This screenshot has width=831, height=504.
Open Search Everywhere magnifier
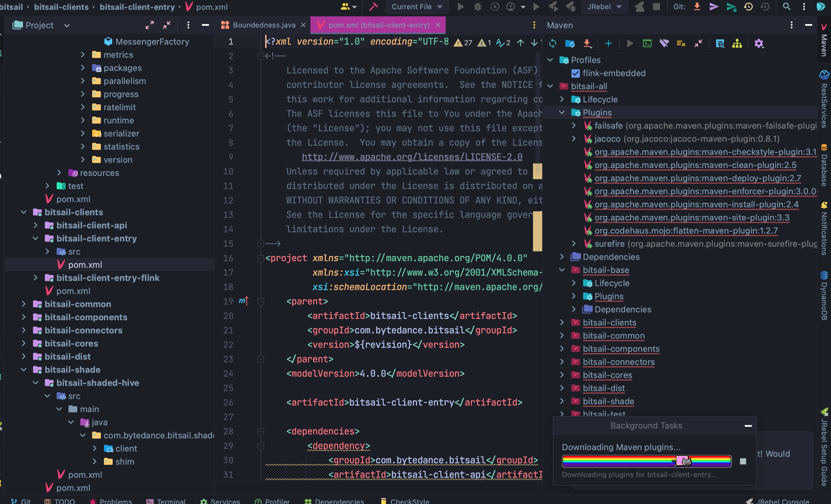pos(786,7)
